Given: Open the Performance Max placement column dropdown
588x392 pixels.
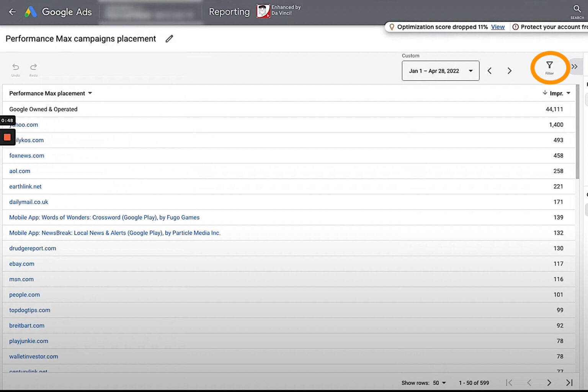Looking at the screenshot, I should [90, 93].
